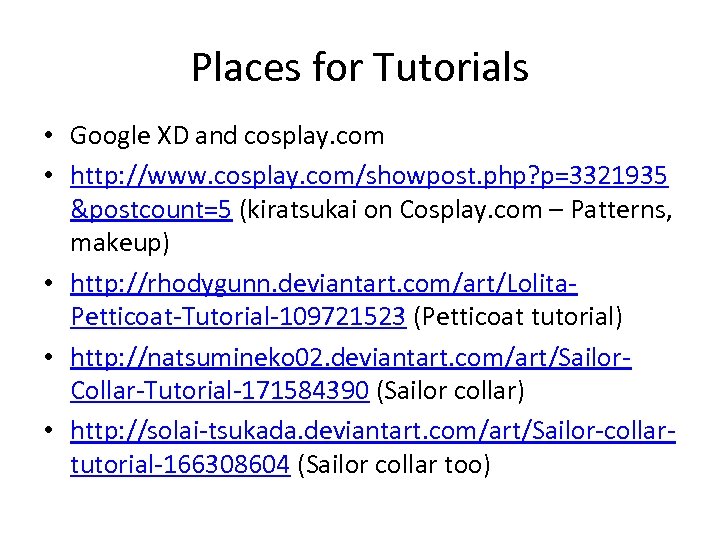720x540 pixels.
Task: Click the text '(Petticoat tutorial)'
Action: pos(518,317)
